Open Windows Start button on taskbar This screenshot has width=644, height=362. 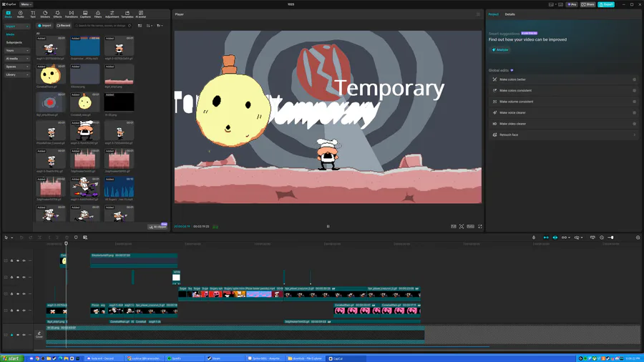click(11, 358)
